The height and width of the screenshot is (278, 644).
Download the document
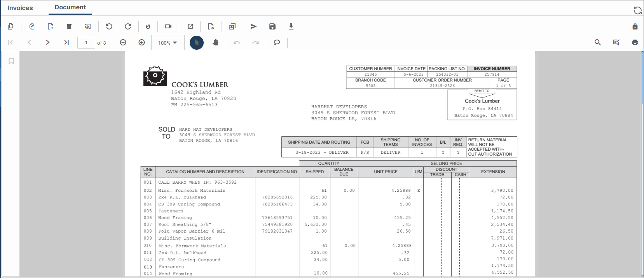[291, 26]
